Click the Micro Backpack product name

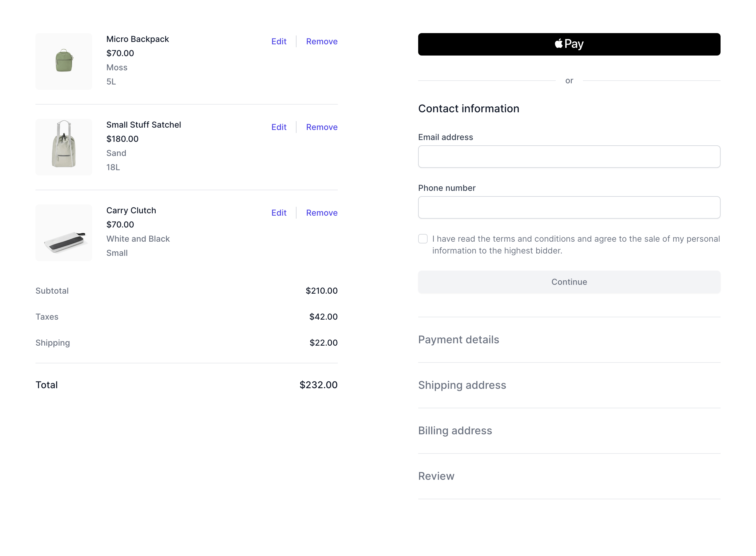click(x=137, y=39)
